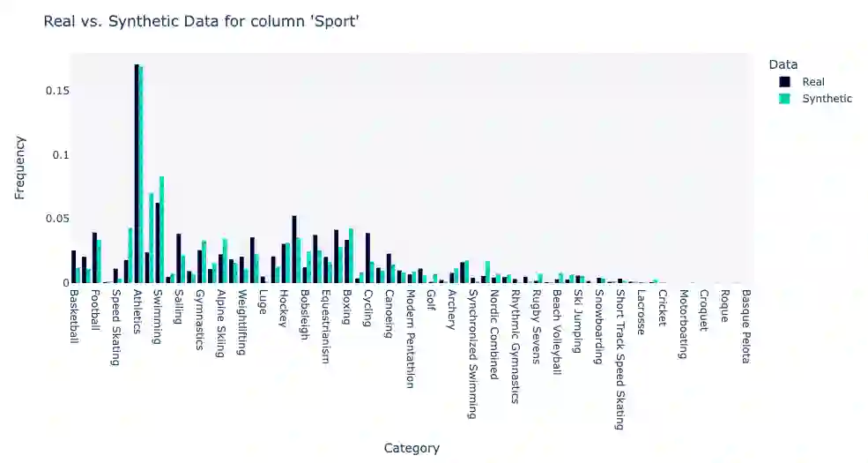This screenshot has width=868, height=463.
Task: Toggle the Synthetic series legend entry
Action: coord(826,99)
